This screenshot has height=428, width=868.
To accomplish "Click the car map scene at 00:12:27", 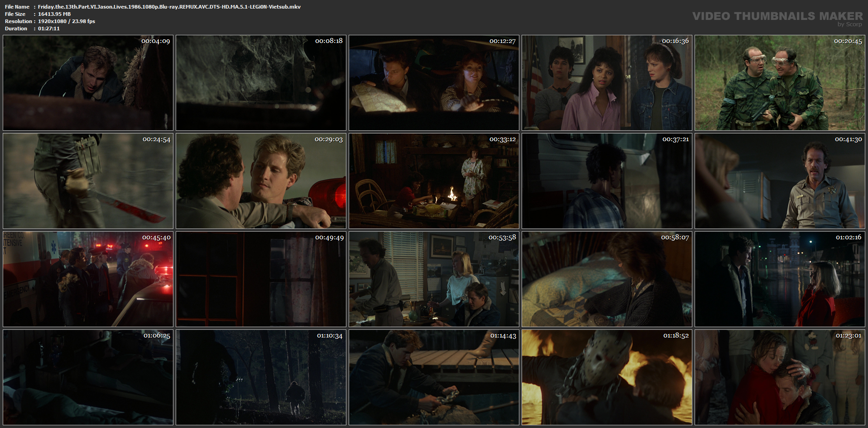I will tap(434, 83).
